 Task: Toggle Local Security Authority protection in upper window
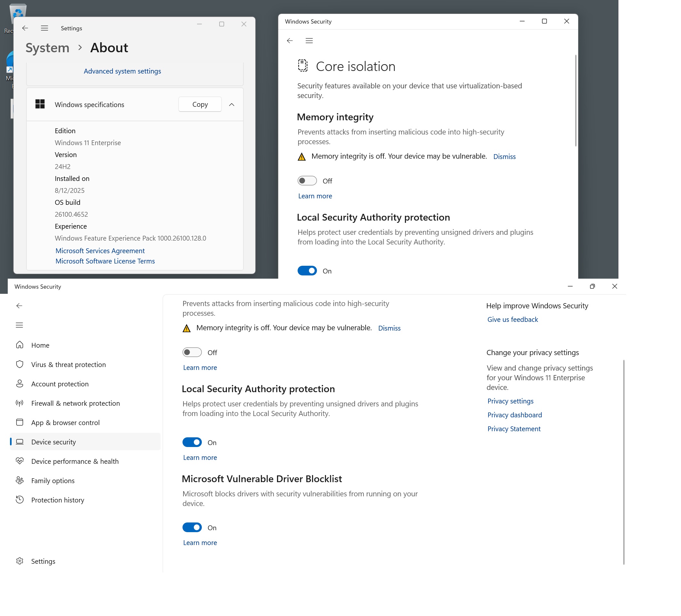pos(307,271)
